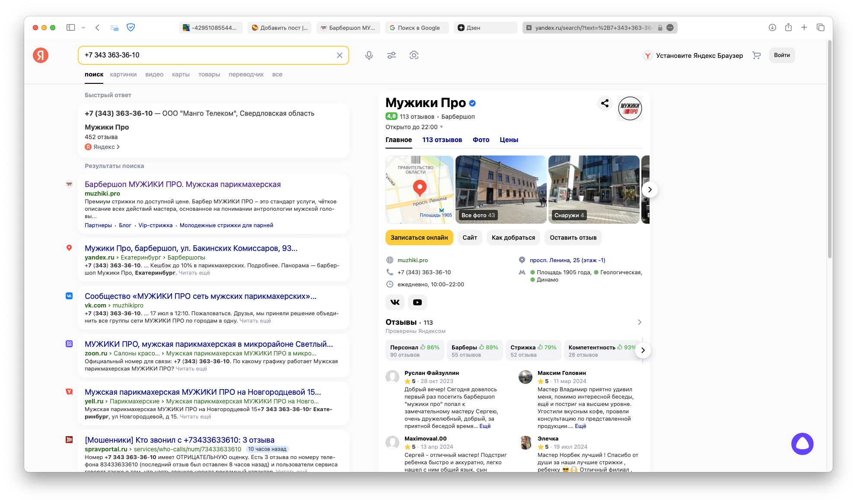Expand Максим Головин review with Ещё
This screenshot has width=857, height=504.
tap(580, 426)
